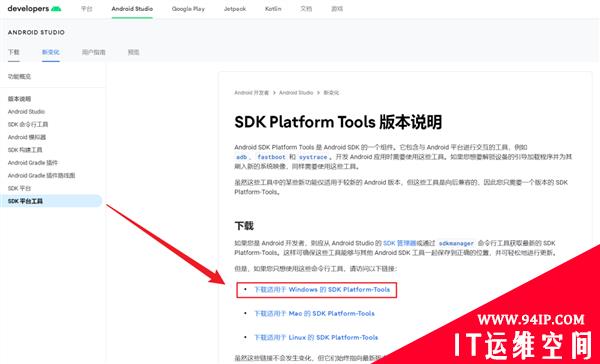Open Android Studio entry in the left sidebar
This screenshot has width=600, height=364.
tap(26, 111)
